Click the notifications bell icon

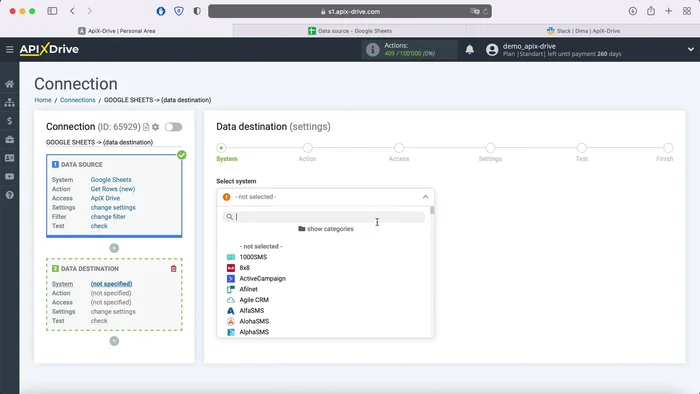[470, 50]
